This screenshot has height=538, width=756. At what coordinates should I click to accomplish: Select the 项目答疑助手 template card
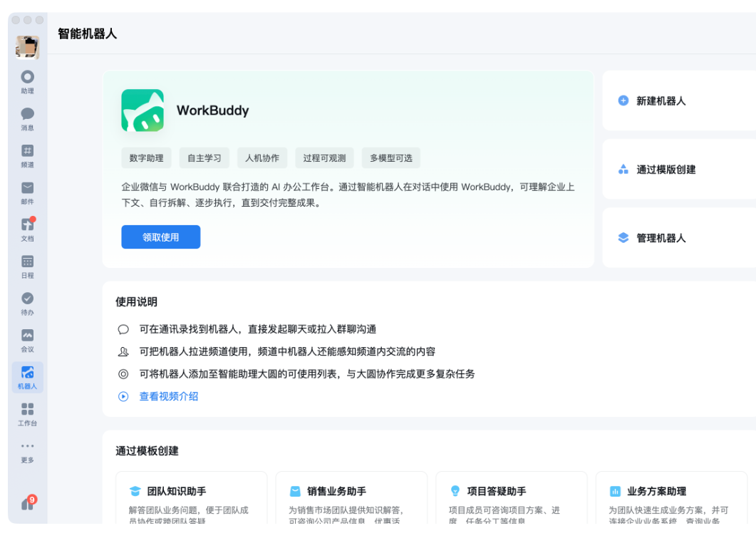(x=511, y=497)
